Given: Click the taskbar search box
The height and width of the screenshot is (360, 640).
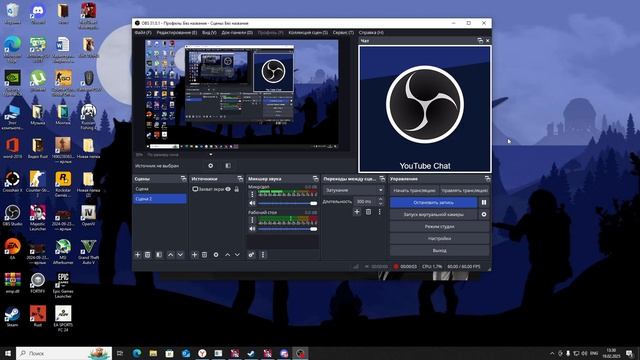Looking at the screenshot, I should point(64,353).
